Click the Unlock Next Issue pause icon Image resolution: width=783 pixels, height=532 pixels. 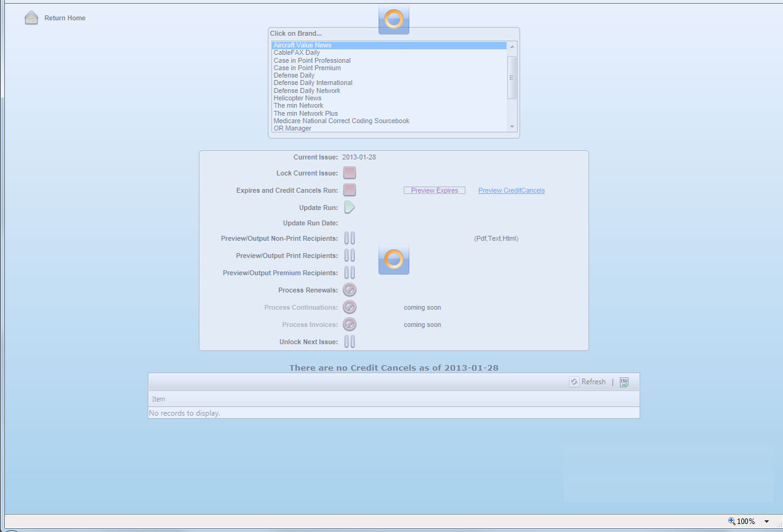[x=350, y=342]
